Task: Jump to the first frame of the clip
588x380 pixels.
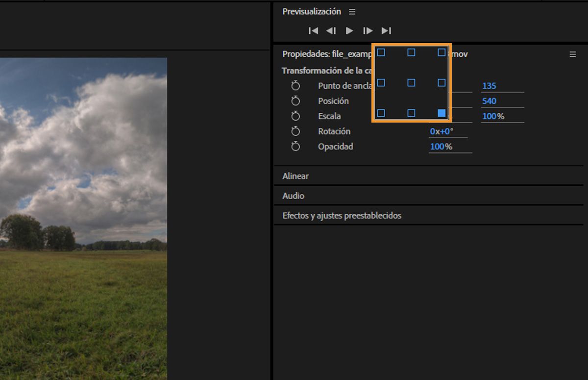Action: 314,30
